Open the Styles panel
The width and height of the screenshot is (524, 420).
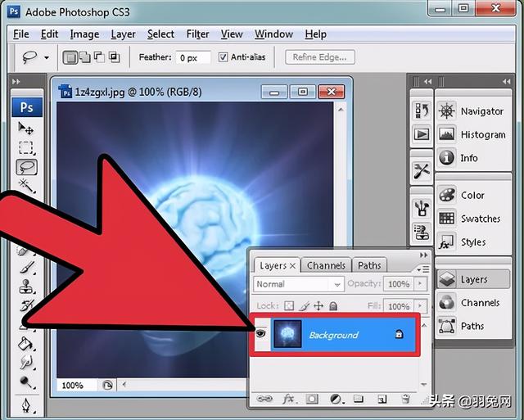pos(473,242)
